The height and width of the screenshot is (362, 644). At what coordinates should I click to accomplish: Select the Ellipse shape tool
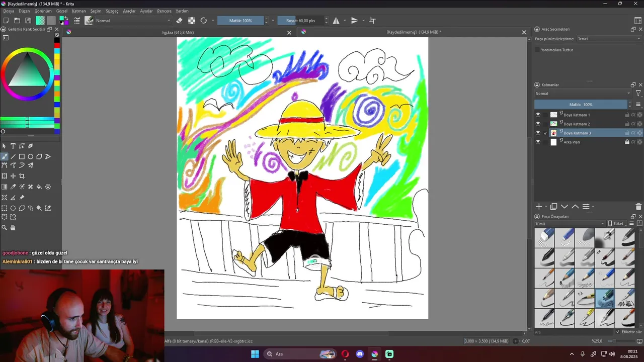[x=30, y=156]
